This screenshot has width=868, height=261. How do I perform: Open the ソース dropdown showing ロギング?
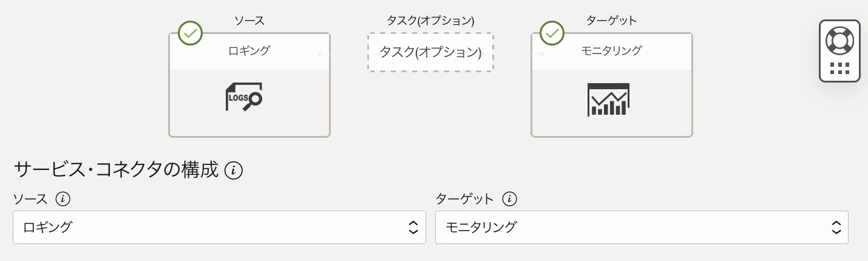click(x=219, y=228)
